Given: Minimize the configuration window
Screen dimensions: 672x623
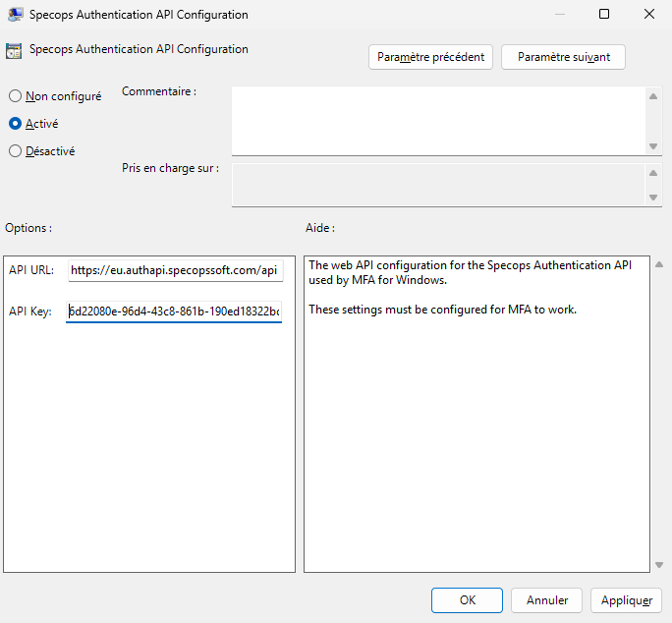Looking at the screenshot, I should [x=560, y=14].
